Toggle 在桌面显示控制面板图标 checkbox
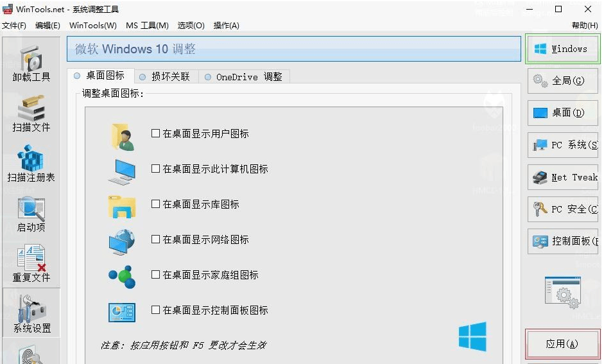 click(x=155, y=309)
